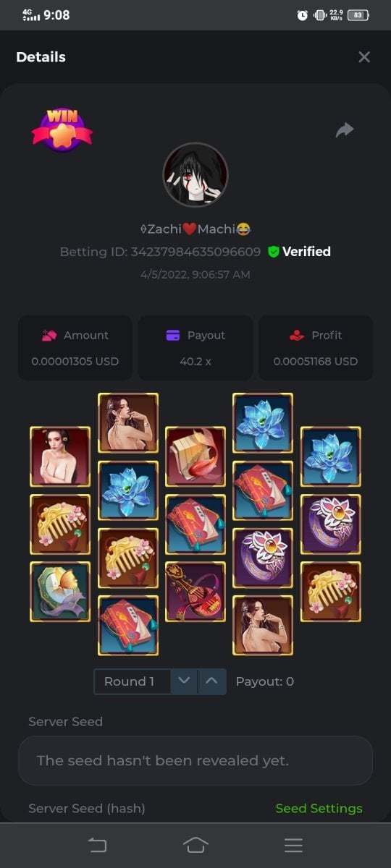Tap Android home navigation button

(x=195, y=845)
